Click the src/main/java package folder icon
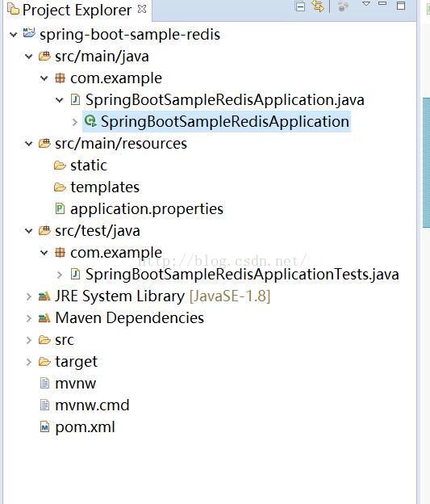The height and width of the screenshot is (504, 430). [x=44, y=56]
